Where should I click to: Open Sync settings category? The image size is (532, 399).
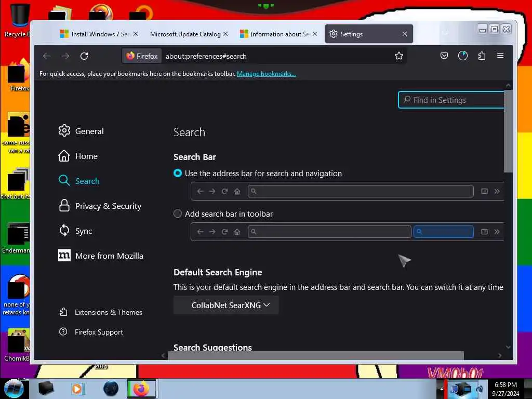tap(75, 231)
